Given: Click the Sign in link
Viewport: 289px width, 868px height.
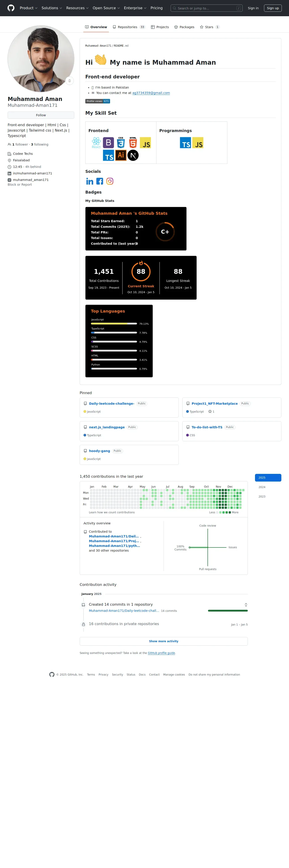Looking at the screenshot, I should (x=253, y=8).
